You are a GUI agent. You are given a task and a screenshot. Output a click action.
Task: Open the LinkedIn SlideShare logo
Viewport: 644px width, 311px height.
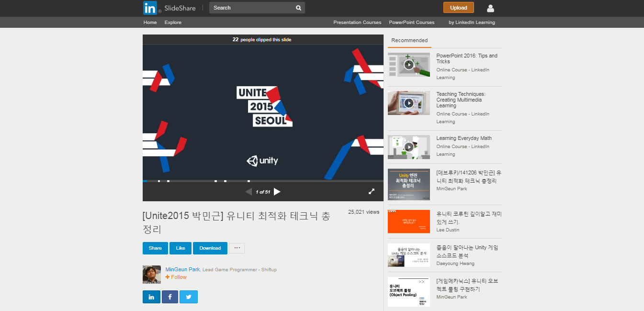click(x=169, y=8)
